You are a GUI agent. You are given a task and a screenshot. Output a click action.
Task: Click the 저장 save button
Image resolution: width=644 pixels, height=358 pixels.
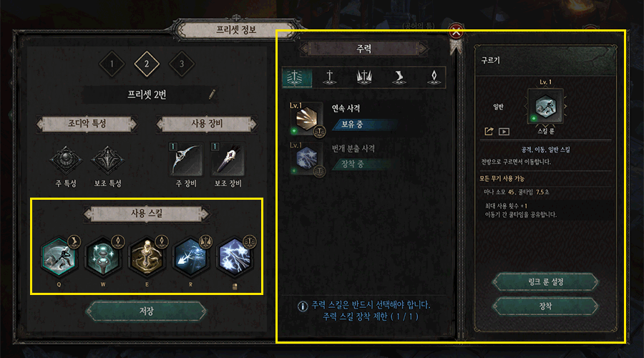pyautogui.click(x=146, y=311)
